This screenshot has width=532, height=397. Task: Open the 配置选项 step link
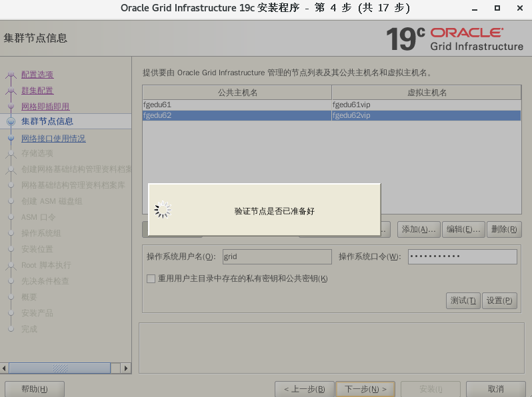click(x=37, y=74)
